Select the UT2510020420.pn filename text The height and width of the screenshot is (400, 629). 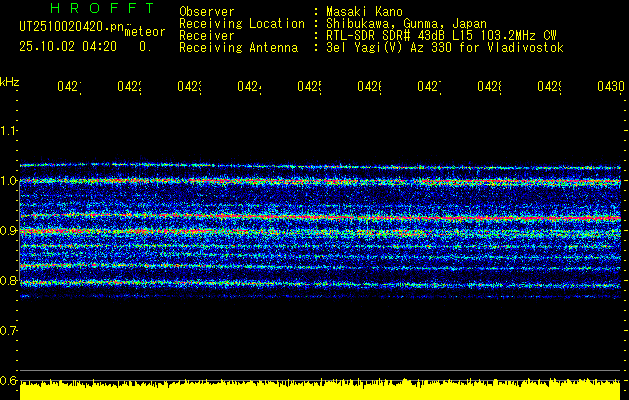pyautogui.click(x=71, y=27)
